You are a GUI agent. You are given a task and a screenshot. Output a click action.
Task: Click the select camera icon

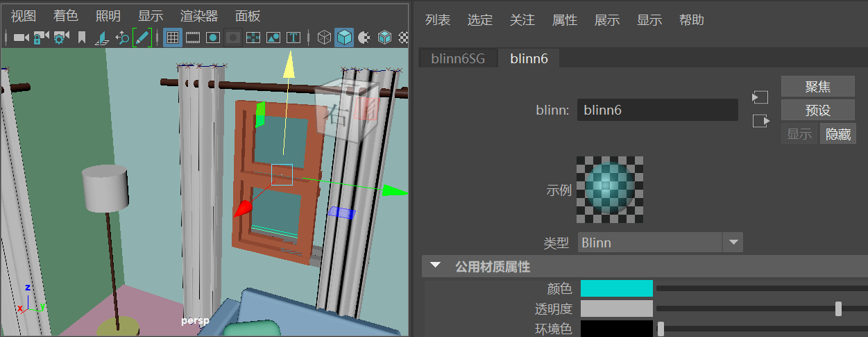pos(21,37)
